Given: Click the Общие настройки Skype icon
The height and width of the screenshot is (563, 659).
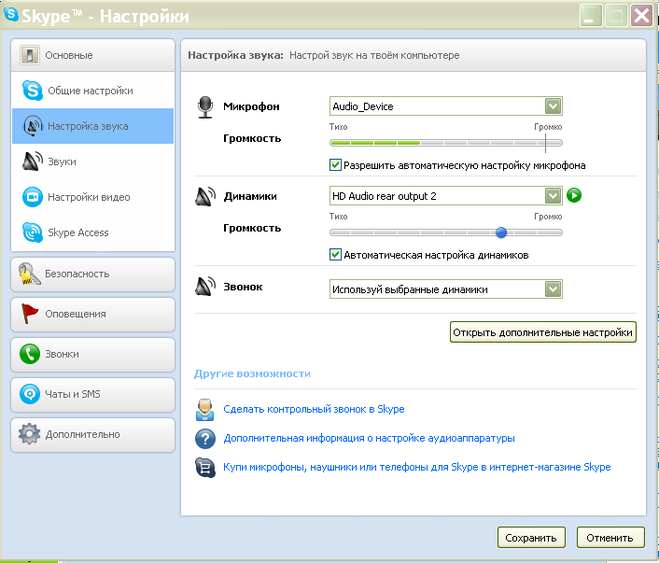Looking at the screenshot, I should coord(32,90).
